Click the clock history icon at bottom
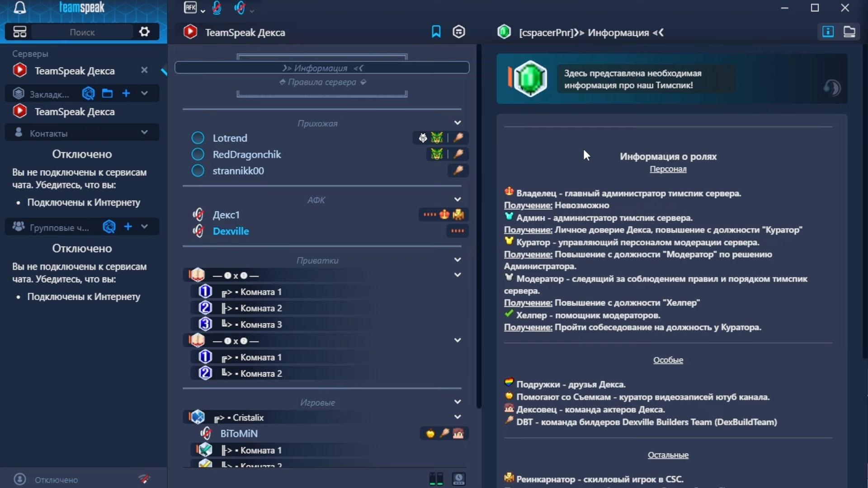868x488 pixels. pyautogui.click(x=459, y=479)
